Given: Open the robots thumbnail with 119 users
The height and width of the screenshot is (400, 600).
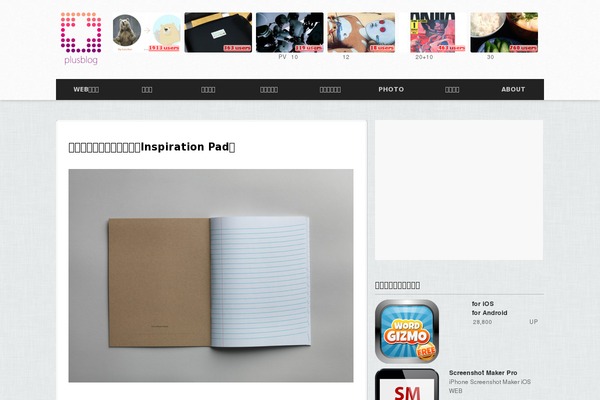Looking at the screenshot, I should (290, 33).
